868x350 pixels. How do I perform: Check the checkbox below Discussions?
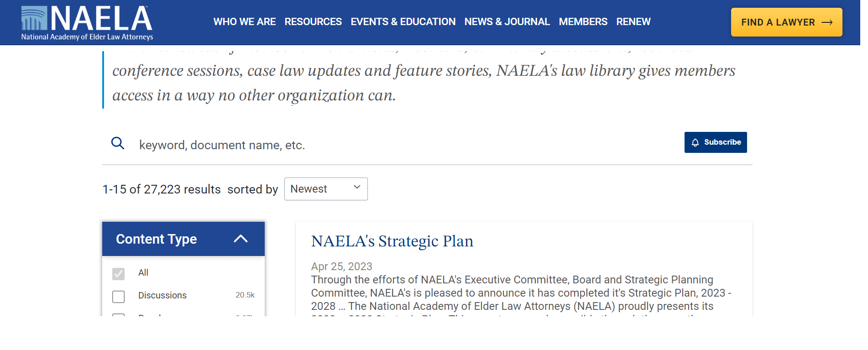118,317
